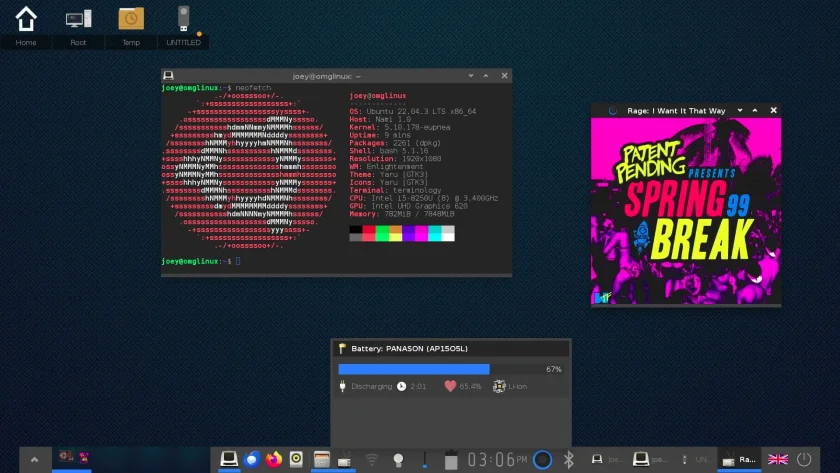Image resolution: width=840 pixels, height=473 pixels.
Task: Expand the shelf up-arrow button
Action: tap(34, 459)
